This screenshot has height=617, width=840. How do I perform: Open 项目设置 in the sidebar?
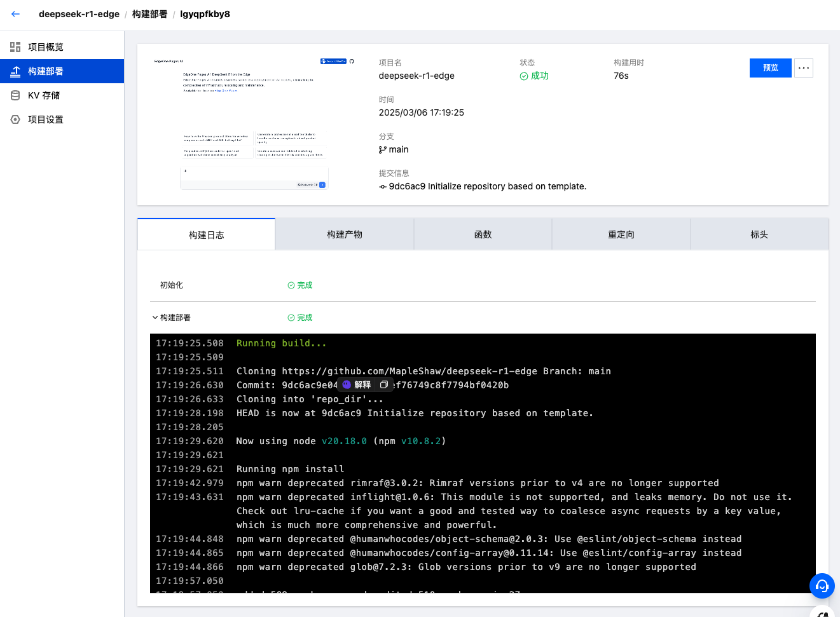(45, 119)
